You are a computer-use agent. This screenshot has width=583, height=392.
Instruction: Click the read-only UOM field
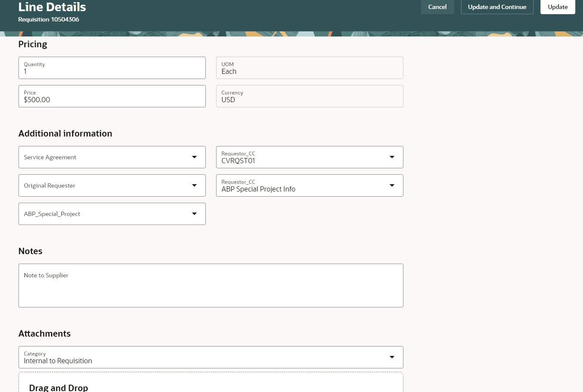(310, 68)
